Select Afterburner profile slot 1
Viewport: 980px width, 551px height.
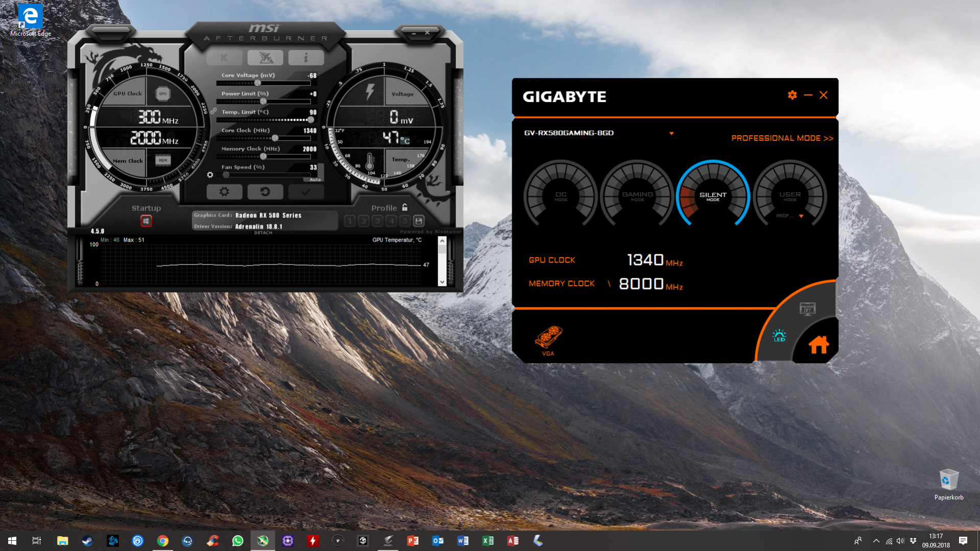pos(350,221)
